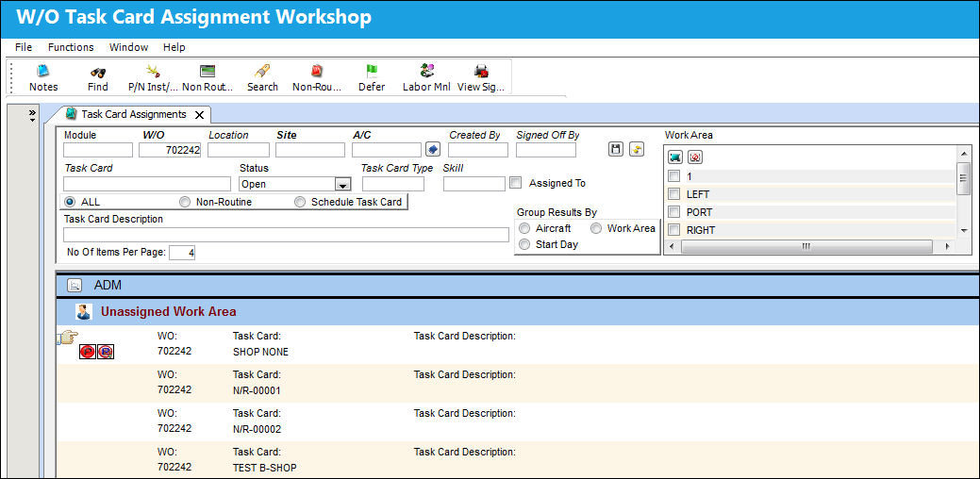The width and height of the screenshot is (980, 479).
Task: Click Work Area horizontal scrollbar left arrow
Action: (672, 247)
